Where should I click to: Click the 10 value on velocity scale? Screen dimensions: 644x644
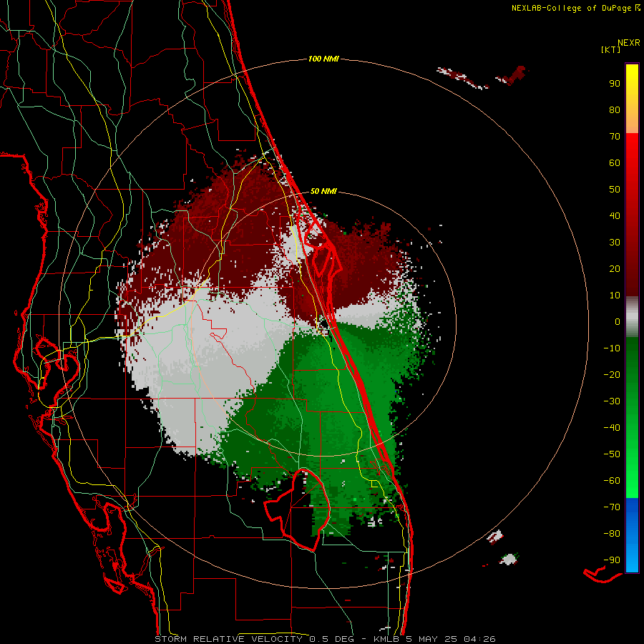[x=615, y=296]
